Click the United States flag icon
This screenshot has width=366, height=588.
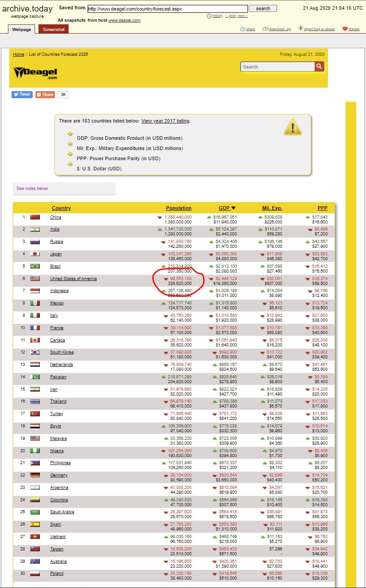click(x=35, y=279)
